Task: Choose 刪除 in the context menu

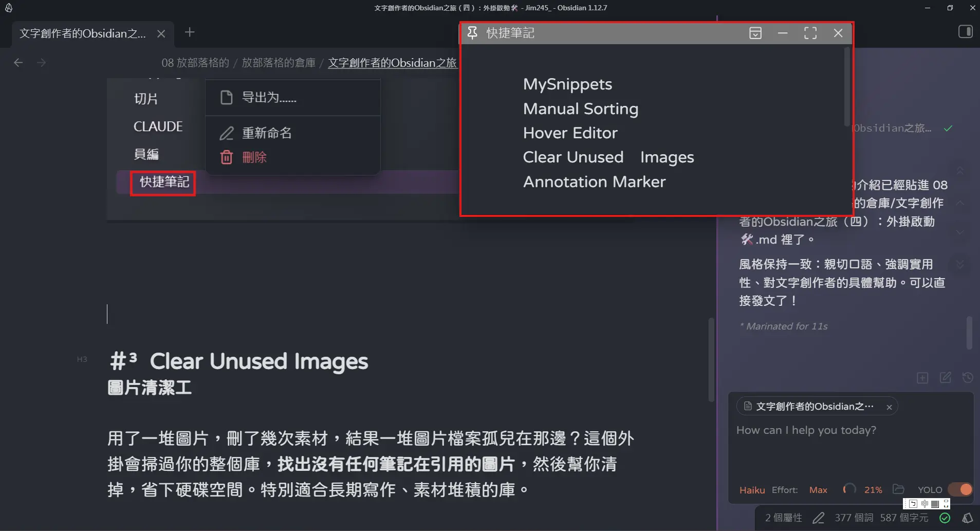Action: 293,157
